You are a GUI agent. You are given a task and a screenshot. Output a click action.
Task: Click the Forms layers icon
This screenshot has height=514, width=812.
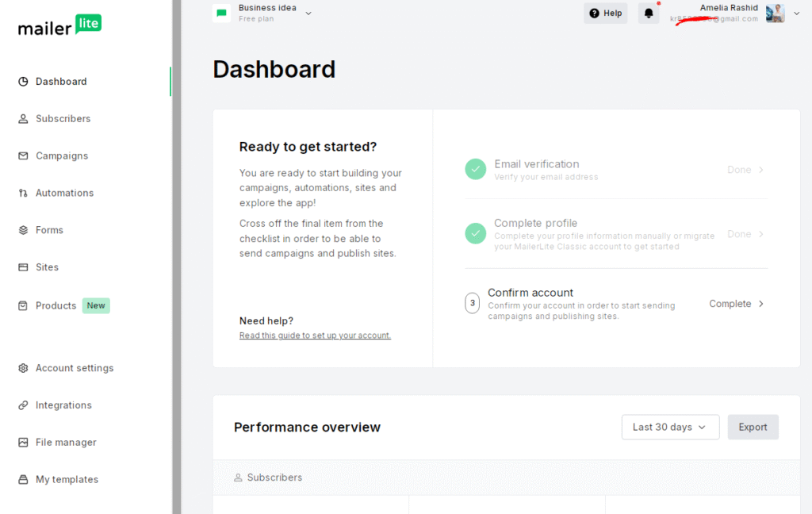[23, 230]
